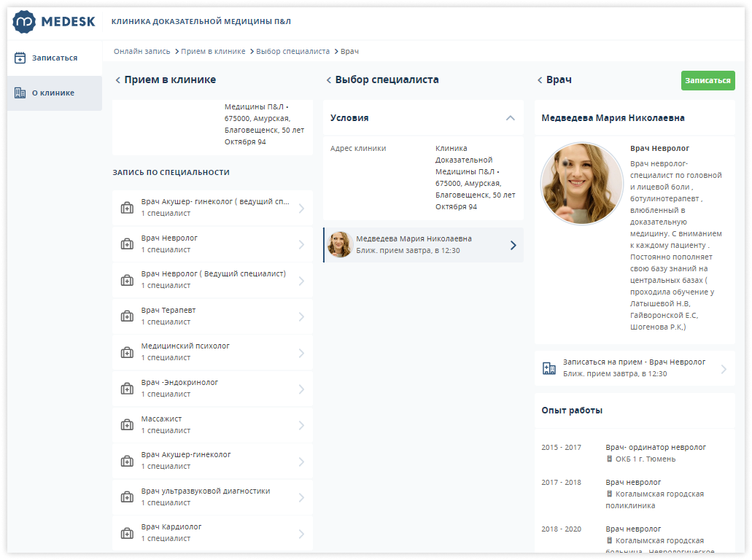Go to Онлайн запись breadcrumb

(142, 51)
